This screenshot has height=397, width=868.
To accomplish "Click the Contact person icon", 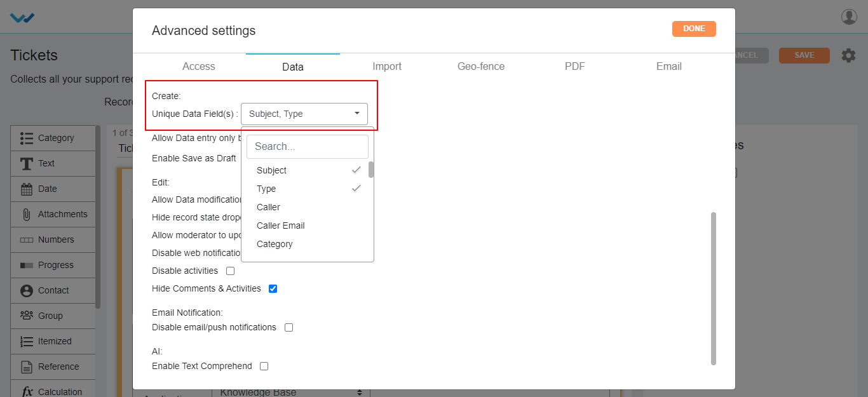I will coord(27,290).
